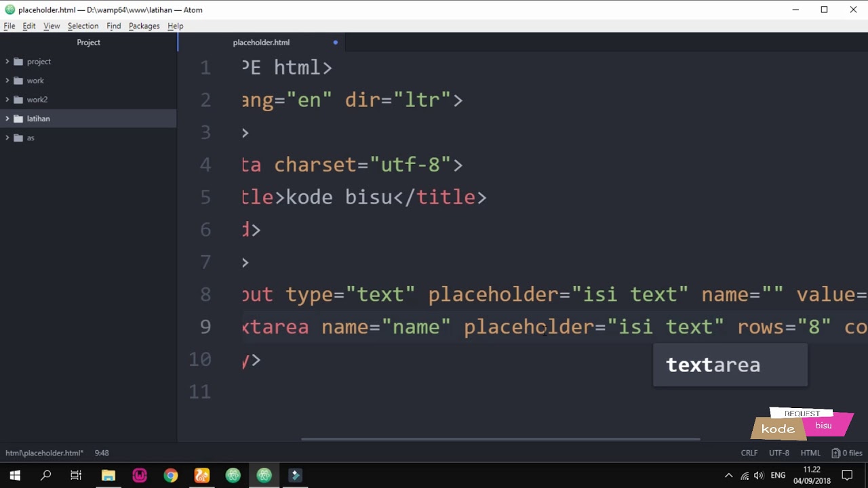Click the editor horizontal scrollbar
868x488 pixels.
point(500,439)
